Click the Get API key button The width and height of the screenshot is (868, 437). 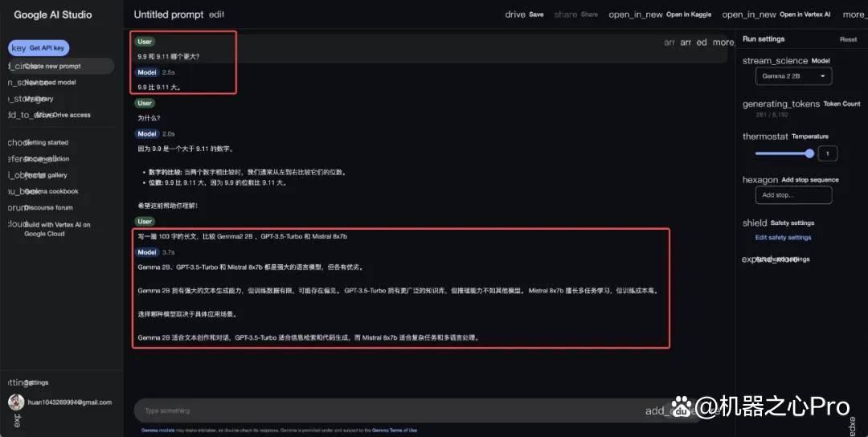click(39, 48)
